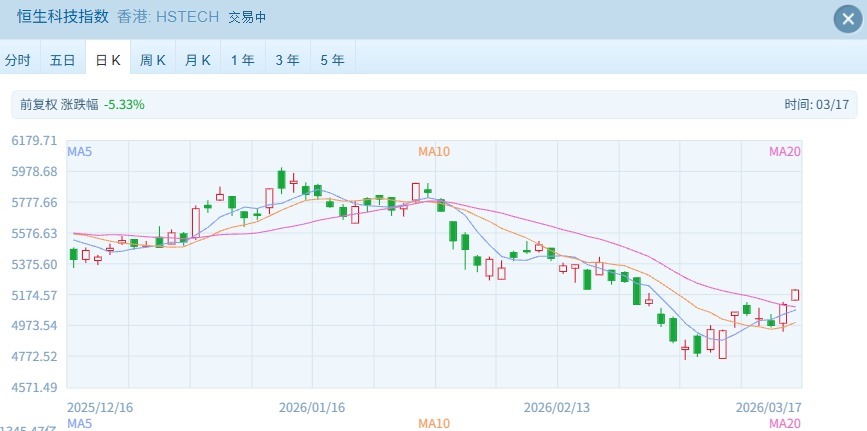Open the 3年 range tab
The width and height of the screenshot is (867, 431).
[x=288, y=60]
